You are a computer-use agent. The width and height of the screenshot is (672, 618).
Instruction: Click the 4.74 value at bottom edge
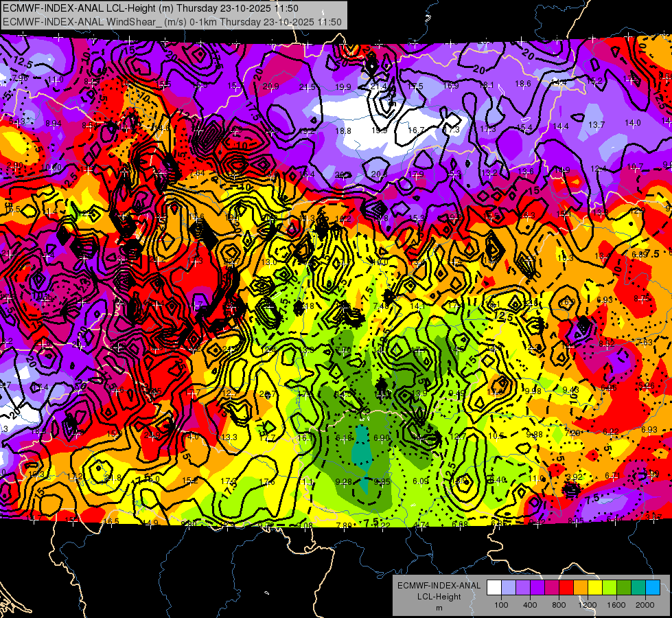tap(421, 525)
